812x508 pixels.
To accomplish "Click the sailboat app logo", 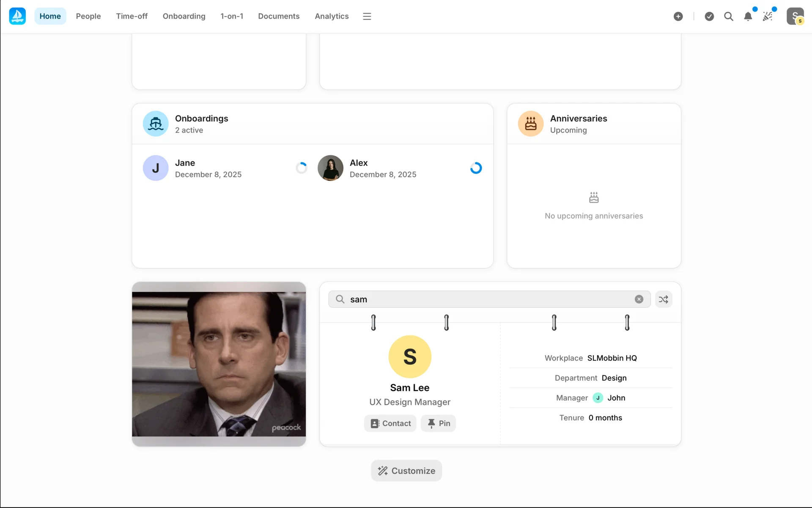I will click(17, 16).
